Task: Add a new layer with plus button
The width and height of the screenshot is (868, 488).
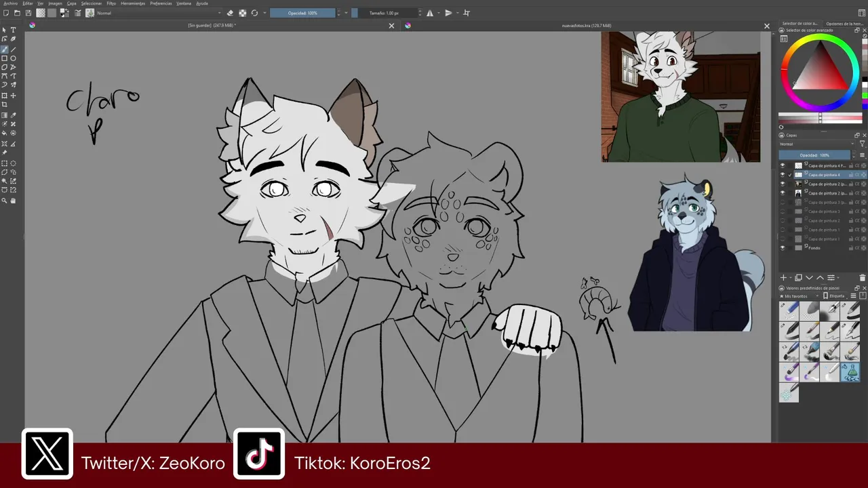Action: (783, 278)
